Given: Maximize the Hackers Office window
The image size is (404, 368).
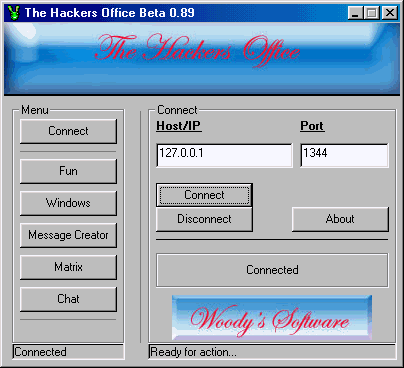Looking at the screenshot, I should tap(372, 13).
